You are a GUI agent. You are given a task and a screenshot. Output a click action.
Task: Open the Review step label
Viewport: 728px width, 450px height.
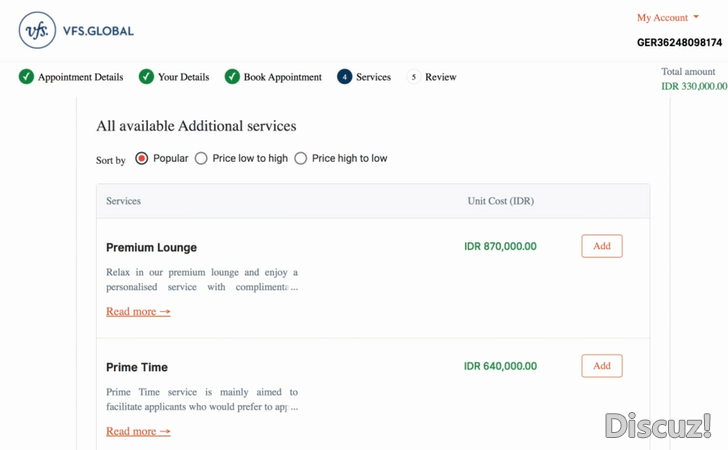pos(441,77)
